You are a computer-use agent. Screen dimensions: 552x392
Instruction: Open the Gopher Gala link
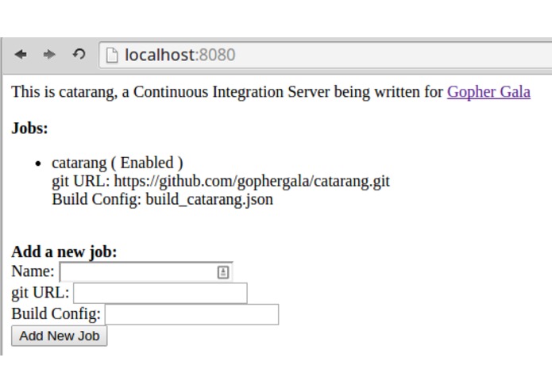tap(488, 92)
